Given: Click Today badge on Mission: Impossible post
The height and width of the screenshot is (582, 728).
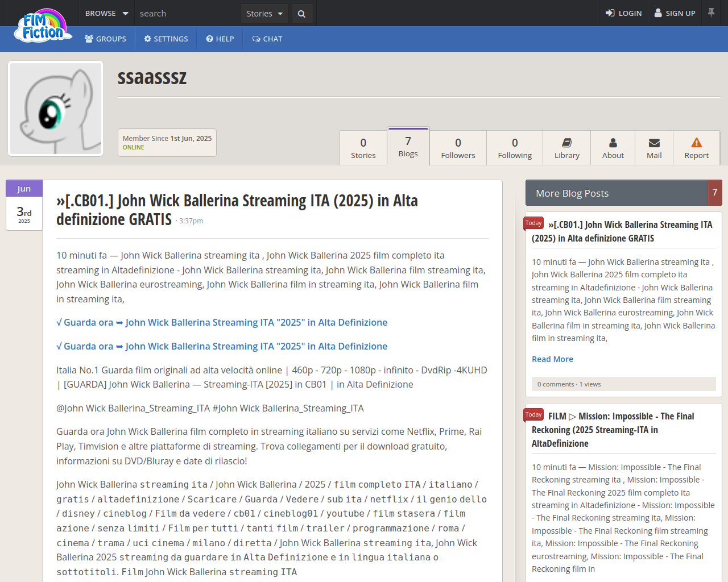Looking at the screenshot, I should [x=533, y=415].
